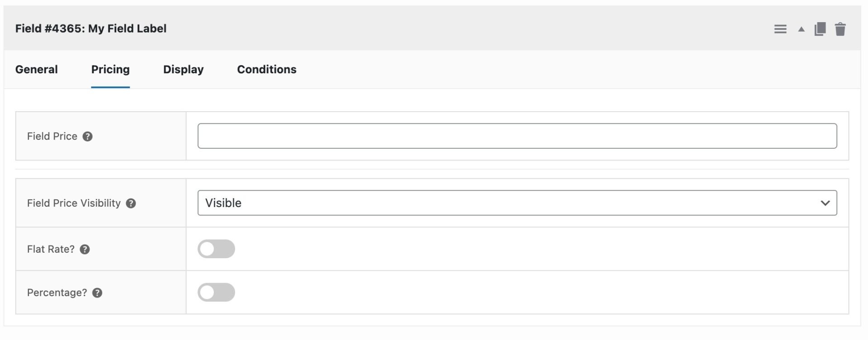
Task: Open the Field Price Visibility dropdown
Action: point(515,203)
